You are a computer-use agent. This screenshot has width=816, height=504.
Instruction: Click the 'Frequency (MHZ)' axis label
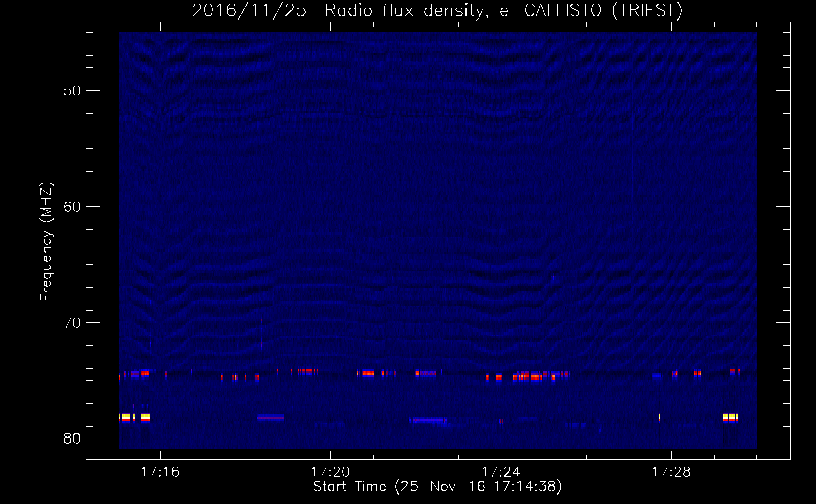[46, 242]
